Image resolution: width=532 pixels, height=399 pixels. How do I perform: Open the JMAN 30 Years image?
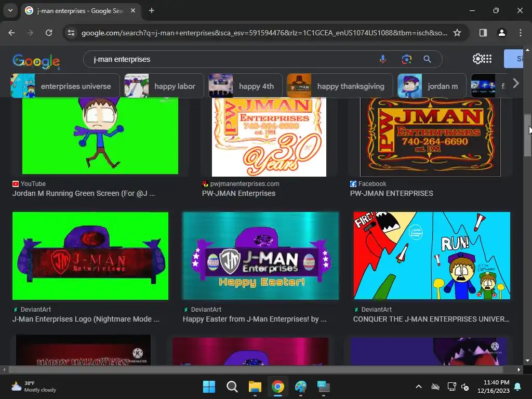(269, 137)
